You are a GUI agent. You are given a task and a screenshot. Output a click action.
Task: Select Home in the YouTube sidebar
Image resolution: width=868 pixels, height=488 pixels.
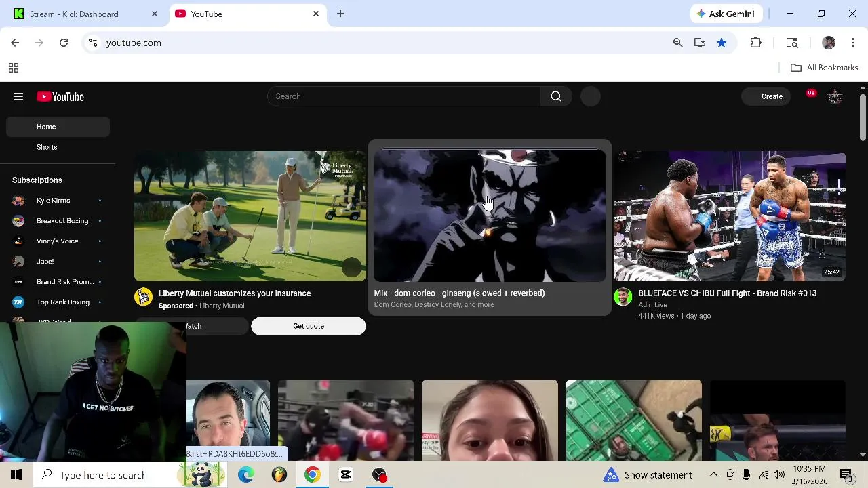[58, 127]
